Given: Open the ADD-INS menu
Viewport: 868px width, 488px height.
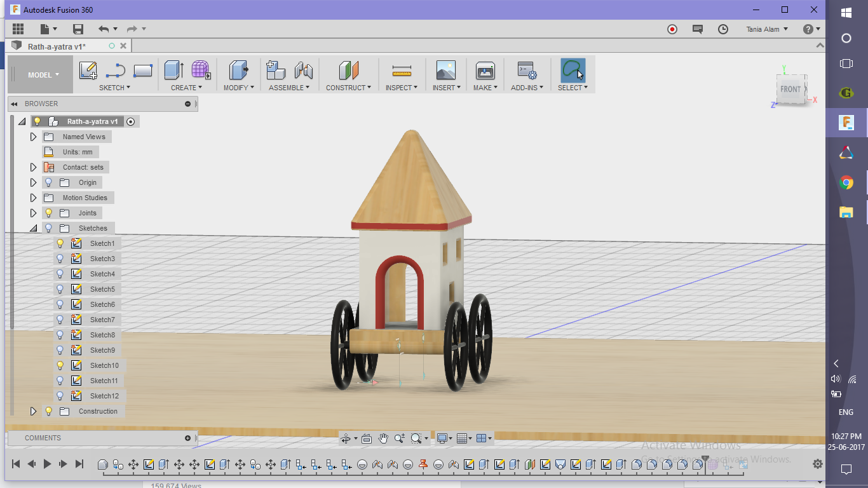Looking at the screenshot, I should click(527, 88).
